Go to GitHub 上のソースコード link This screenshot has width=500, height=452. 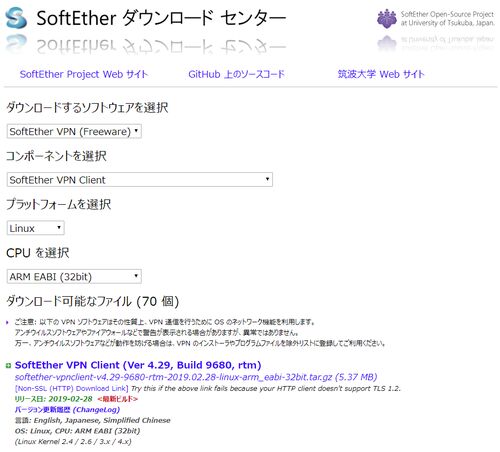[236, 74]
